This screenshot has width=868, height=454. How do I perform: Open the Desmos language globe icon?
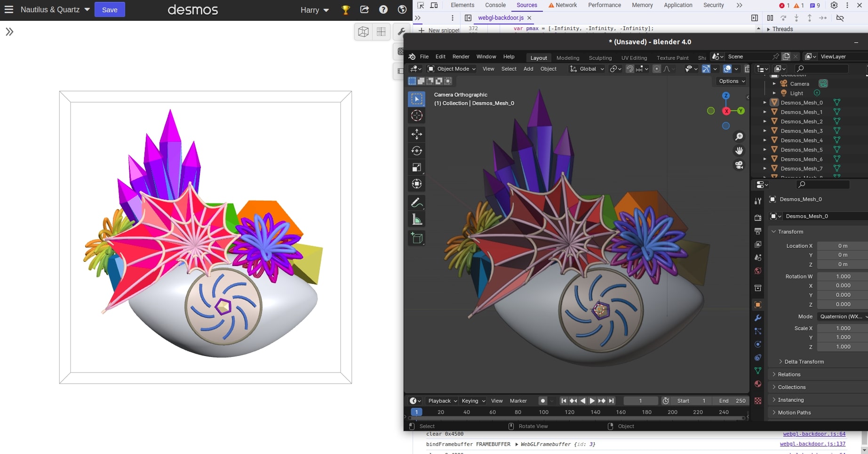(402, 10)
